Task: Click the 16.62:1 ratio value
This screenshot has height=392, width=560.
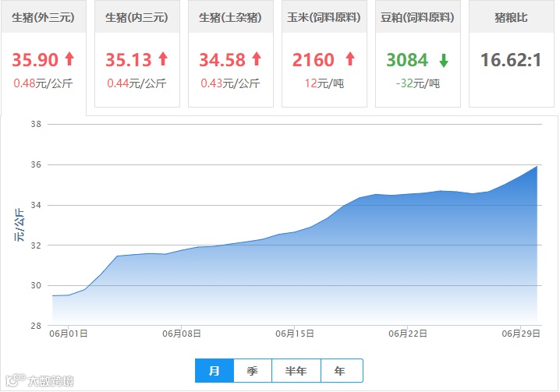Action: (x=511, y=60)
